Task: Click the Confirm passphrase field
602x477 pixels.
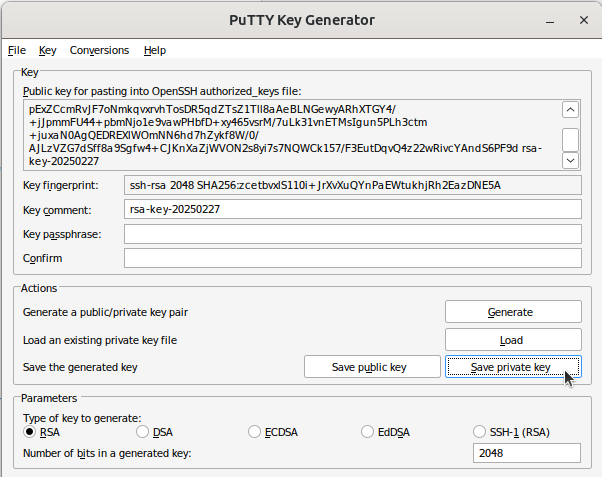Action: (x=353, y=258)
